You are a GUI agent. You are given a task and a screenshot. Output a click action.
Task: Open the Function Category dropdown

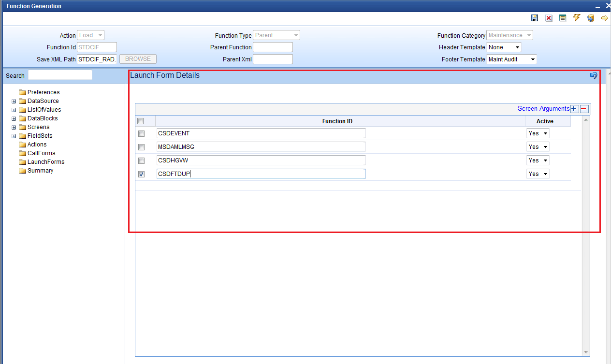coord(510,35)
